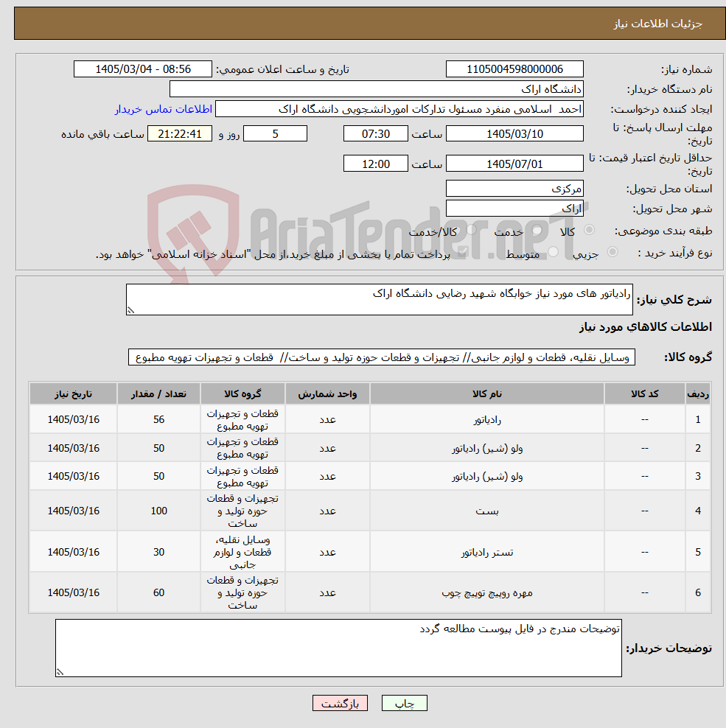726x728 pixels.
Task: Click the مهره روپیچ توپیچ چوب item name
Action: (486, 593)
